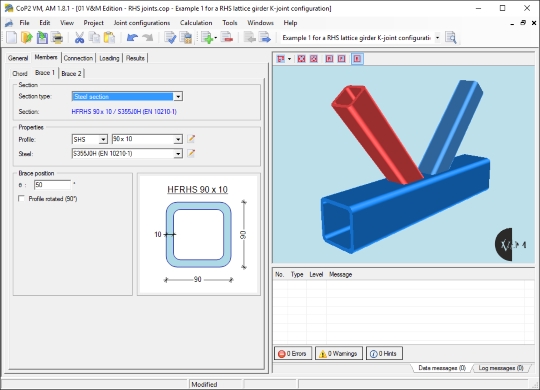This screenshot has width=540, height=390.
Task: Click the second red cross view icon
Action: coord(313,59)
